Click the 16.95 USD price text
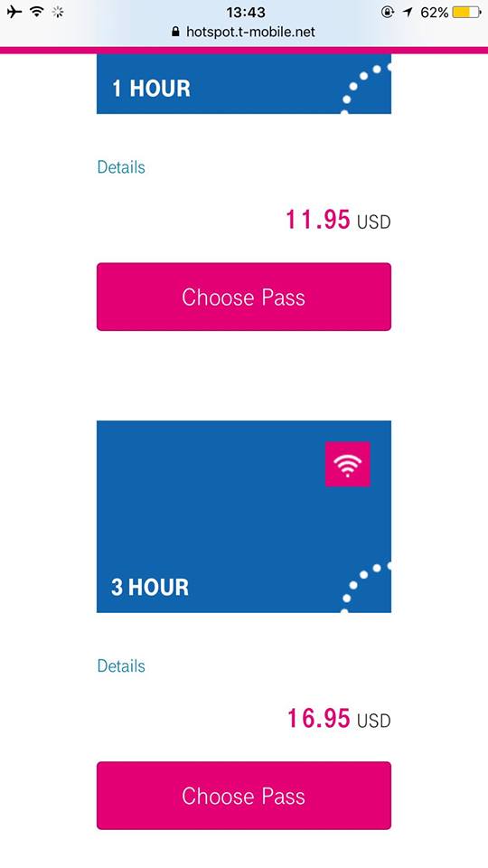This screenshot has width=488, height=868. (338, 719)
